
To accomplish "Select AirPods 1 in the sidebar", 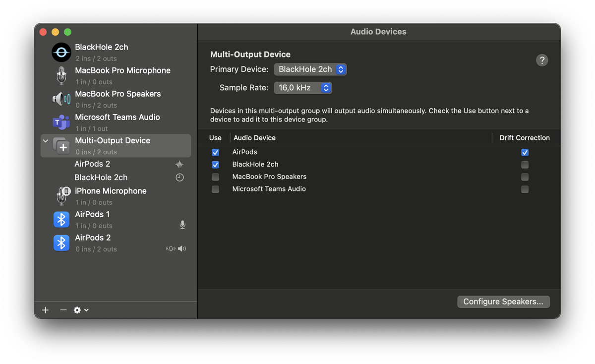I will click(x=116, y=219).
